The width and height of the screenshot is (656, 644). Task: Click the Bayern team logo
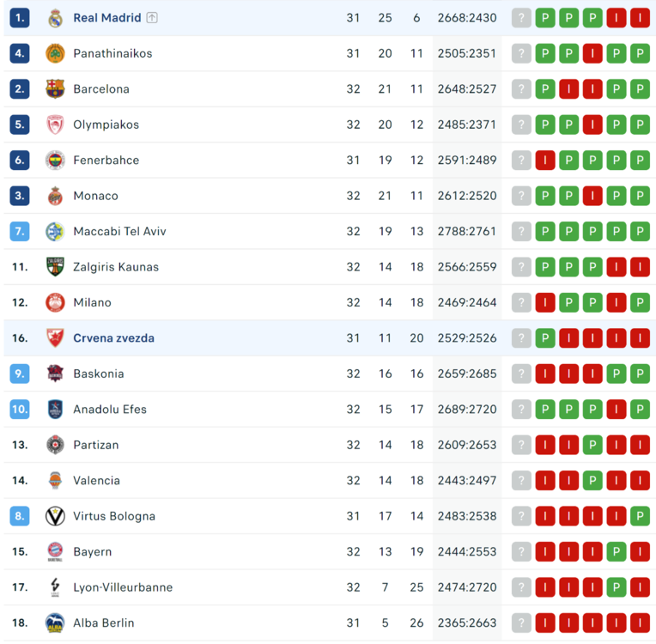point(55,552)
